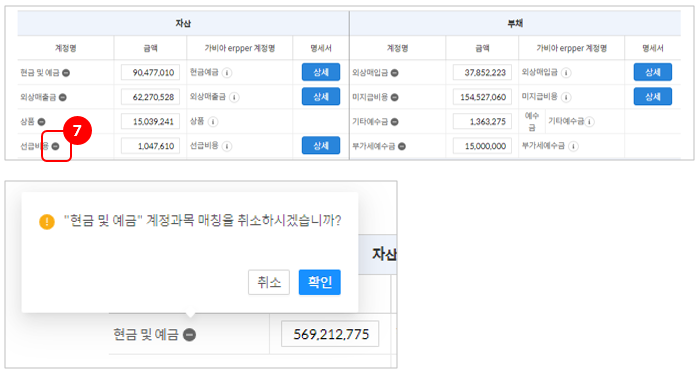Edit amount field 1,047,610
This screenshot has height=374, width=700.
click(x=150, y=145)
